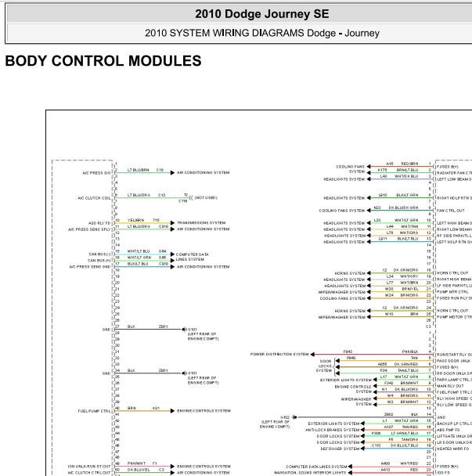The image size is (472, 476).
Task: Click the 'A/C PRESS SENS GND' label
Action: pyautogui.click(x=90, y=267)
